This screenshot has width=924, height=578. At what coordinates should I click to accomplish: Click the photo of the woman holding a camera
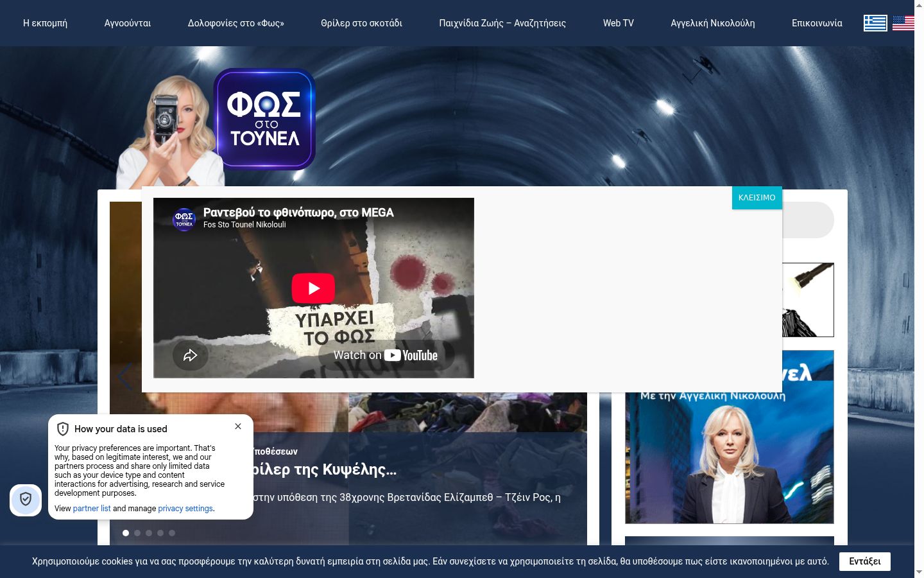point(172,132)
